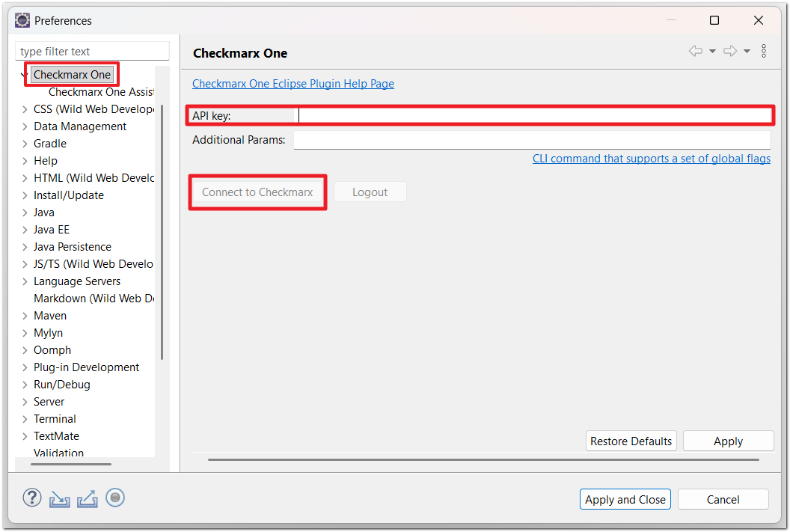Focus the Additional Params input field

[x=532, y=140]
